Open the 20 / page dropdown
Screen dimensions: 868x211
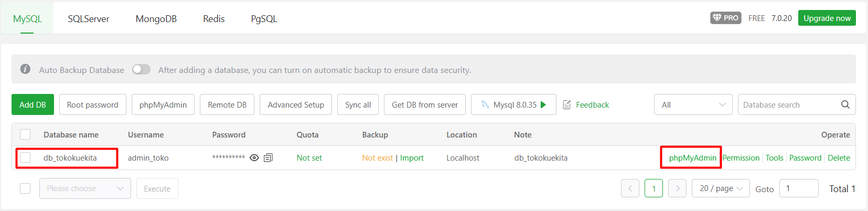pos(721,188)
